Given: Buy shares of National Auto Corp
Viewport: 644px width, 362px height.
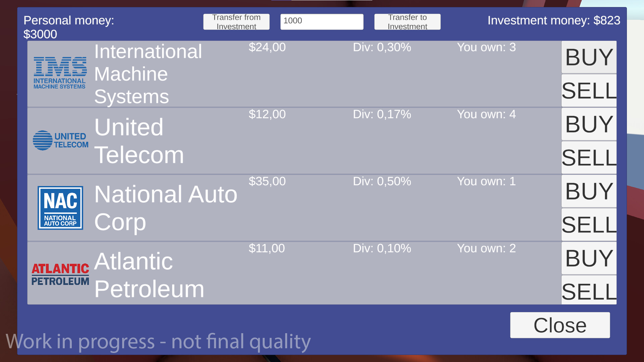Looking at the screenshot, I should pos(588,191).
